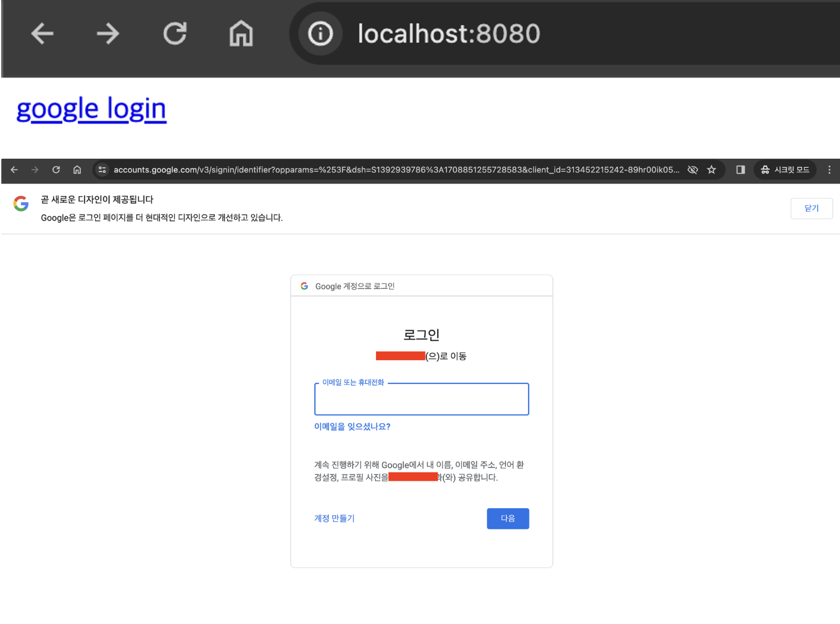Click the 로그인 heading
Image resolution: width=840 pixels, height=624 pixels.
click(421, 335)
